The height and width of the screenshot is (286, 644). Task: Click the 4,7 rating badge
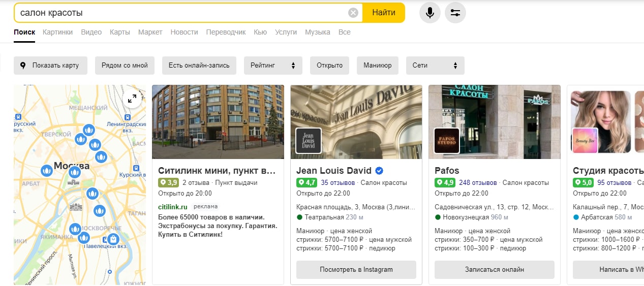306,182
